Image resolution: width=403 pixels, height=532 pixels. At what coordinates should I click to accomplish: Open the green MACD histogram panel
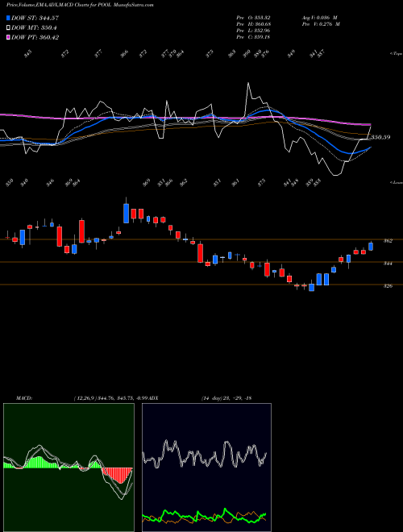(69, 468)
